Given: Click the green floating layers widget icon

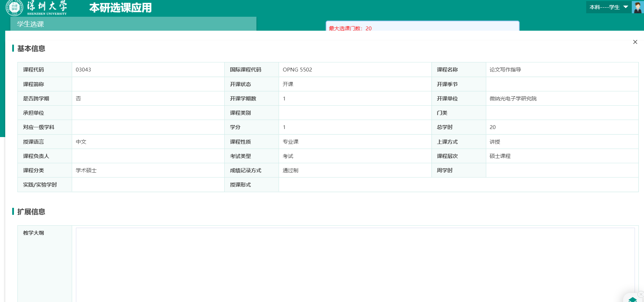Looking at the screenshot, I should (x=633, y=299).
